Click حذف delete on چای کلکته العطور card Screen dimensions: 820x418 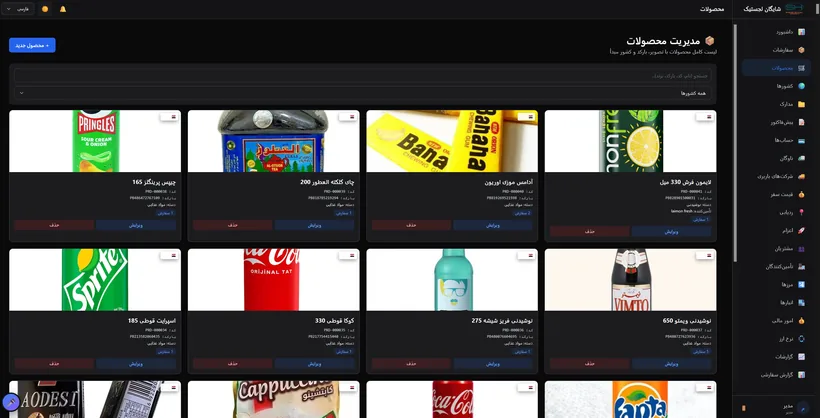pos(232,225)
